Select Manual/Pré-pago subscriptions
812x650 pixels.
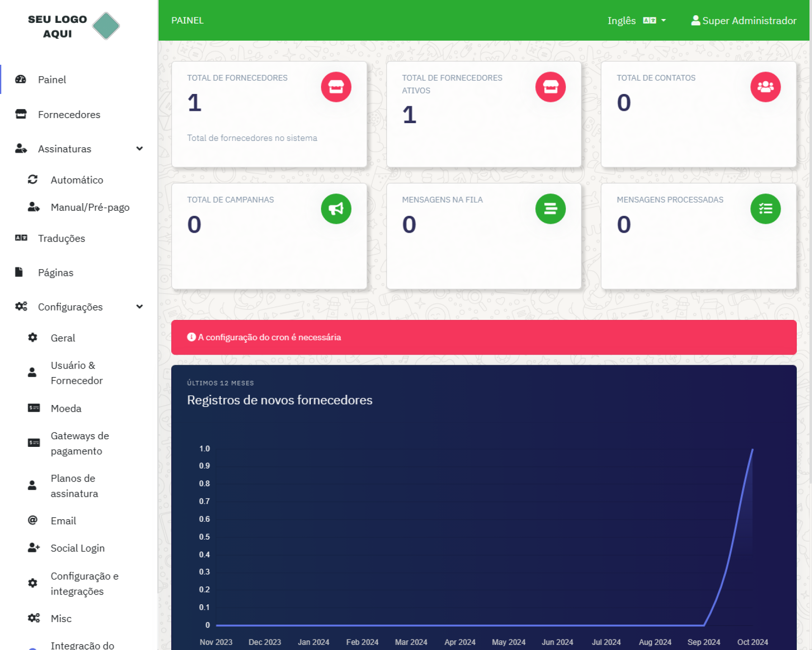pyautogui.click(x=90, y=207)
